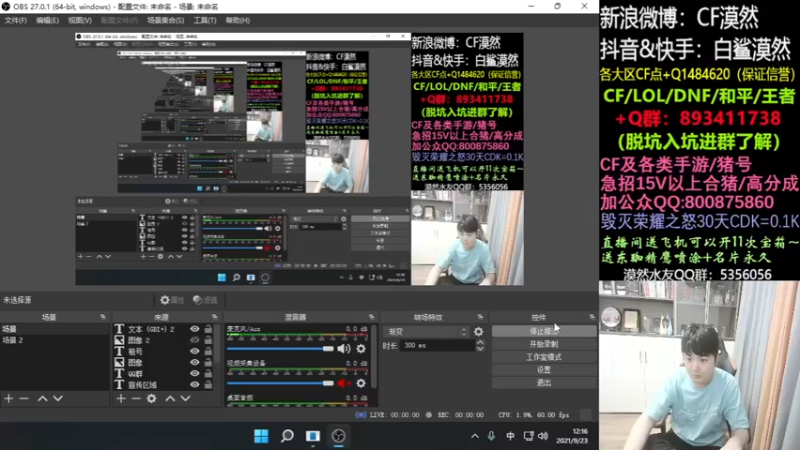This screenshot has width=800, height=450.
Task: Open the blue app icon next to Search on taskbar
Action: click(x=313, y=436)
